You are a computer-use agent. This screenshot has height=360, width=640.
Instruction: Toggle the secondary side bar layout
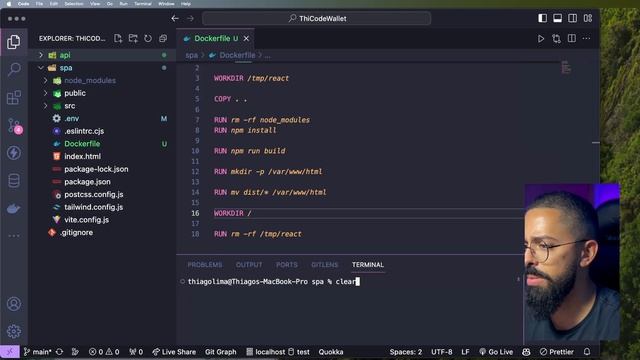point(573,18)
